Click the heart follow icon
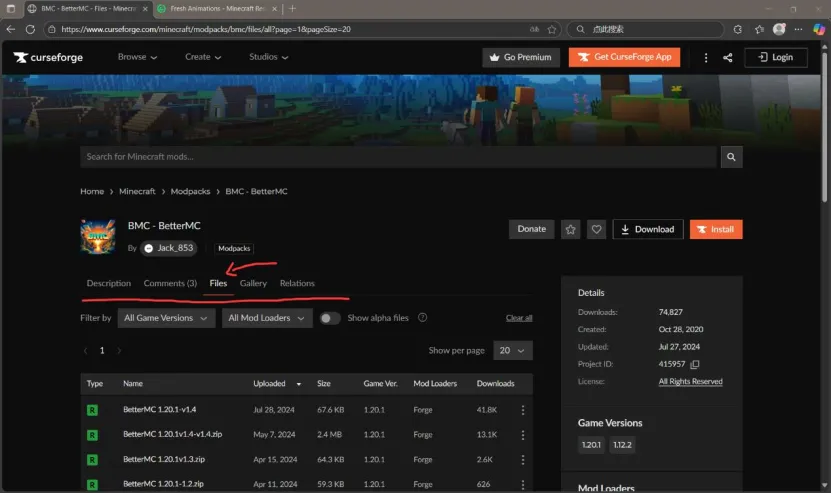This screenshot has height=493, width=831. (596, 229)
